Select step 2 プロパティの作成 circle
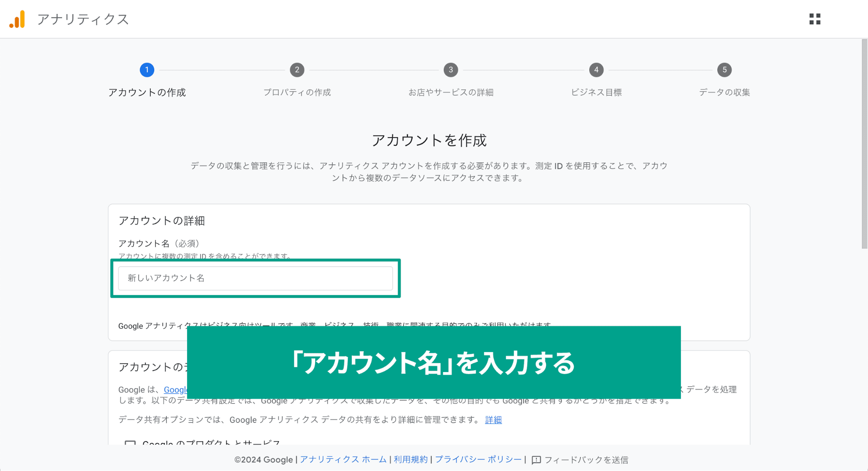The width and height of the screenshot is (868, 471). tap(297, 70)
